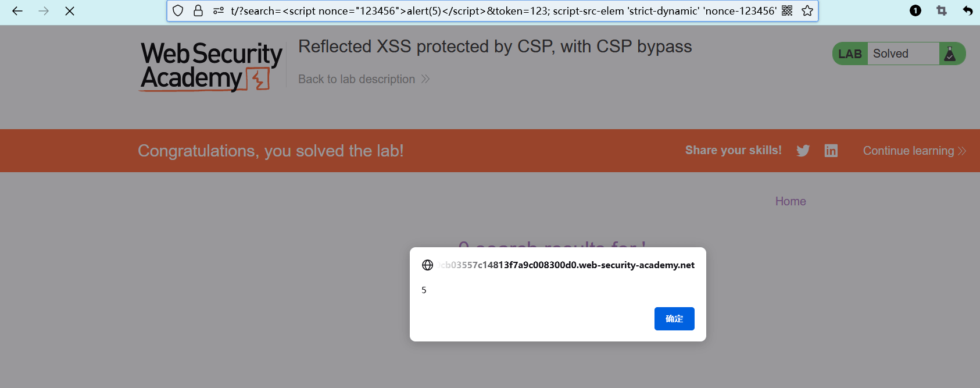The width and height of the screenshot is (980, 388).
Task: Stop the page from loading
Action: click(70, 11)
